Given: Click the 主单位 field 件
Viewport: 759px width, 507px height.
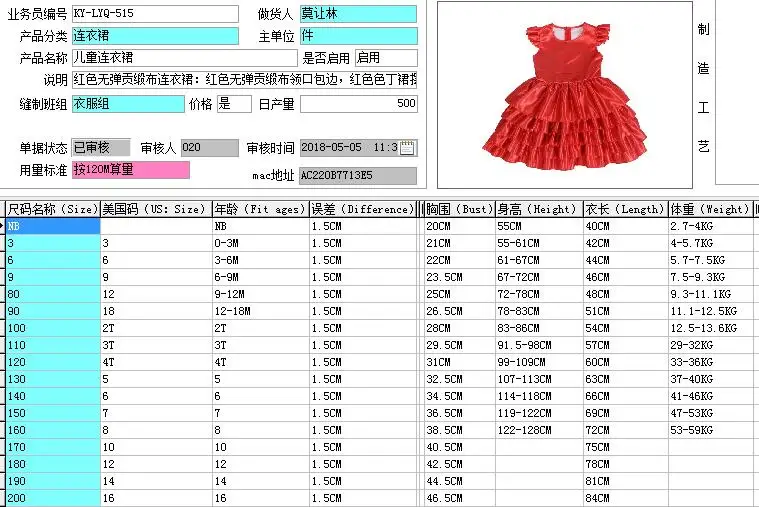Looking at the screenshot, I should [x=358, y=36].
